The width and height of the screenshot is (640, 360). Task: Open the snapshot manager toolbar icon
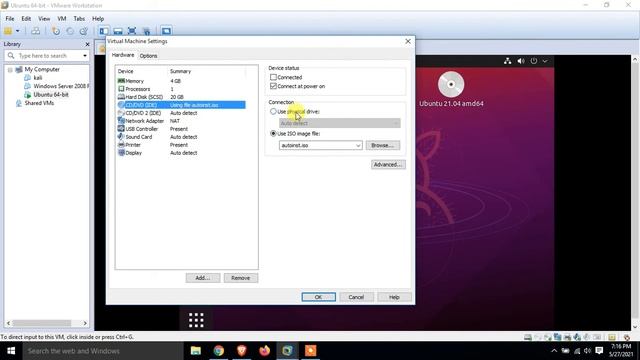[84, 31]
